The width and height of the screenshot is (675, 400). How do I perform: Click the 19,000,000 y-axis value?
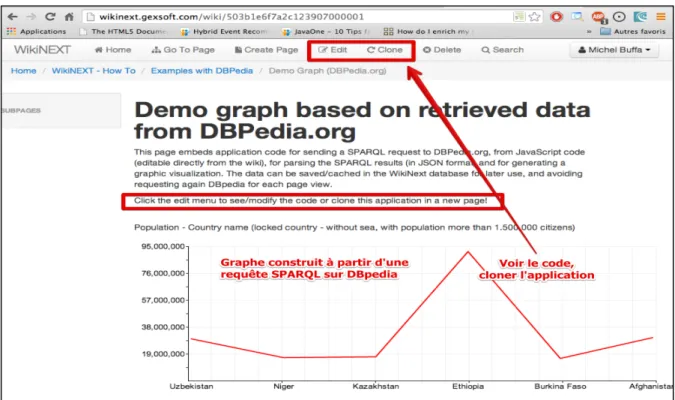pyautogui.click(x=163, y=353)
